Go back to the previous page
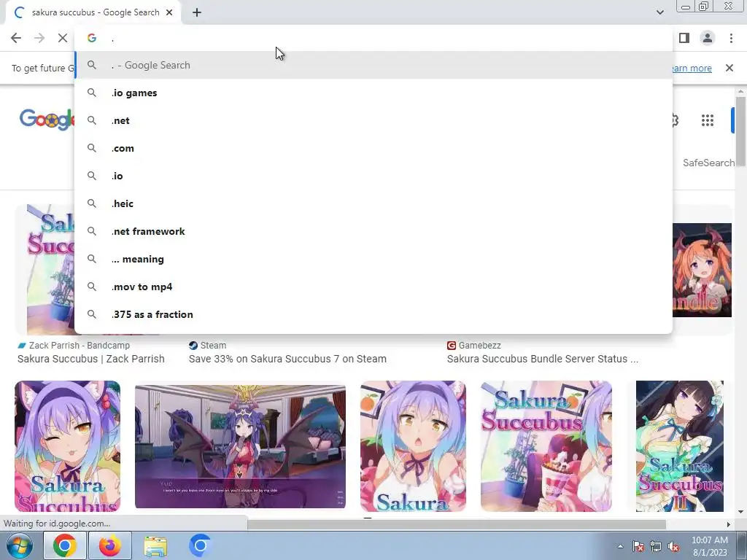Screen dimensions: 747x560 [x=16, y=38]
